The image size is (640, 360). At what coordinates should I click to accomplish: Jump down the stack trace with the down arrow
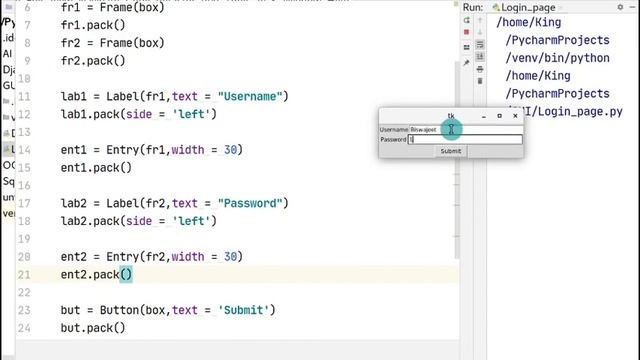(480, 32)
